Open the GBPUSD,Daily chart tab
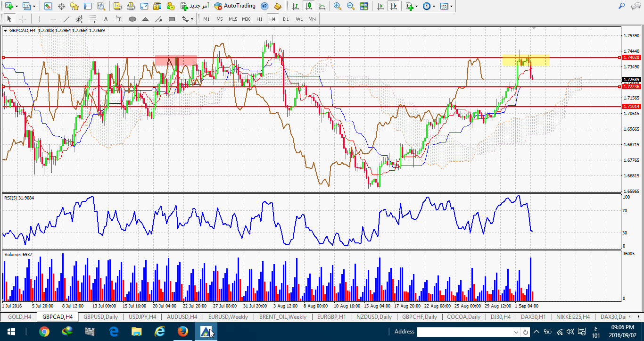The image size is (644, 341). [100, 317]
